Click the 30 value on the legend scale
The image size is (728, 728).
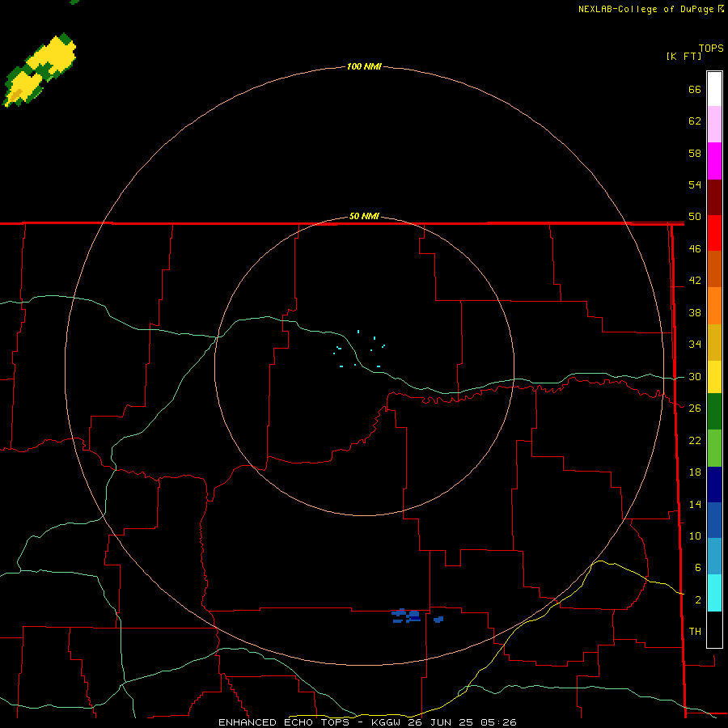[x=695, y=376]
